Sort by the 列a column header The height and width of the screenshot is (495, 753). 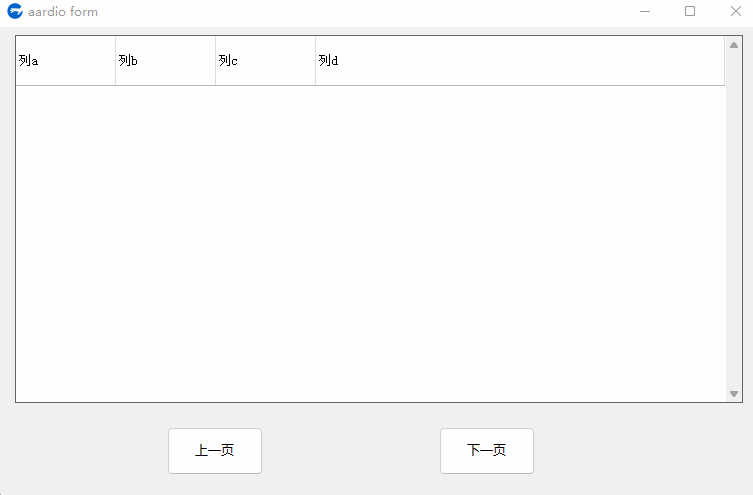point(66,60)
